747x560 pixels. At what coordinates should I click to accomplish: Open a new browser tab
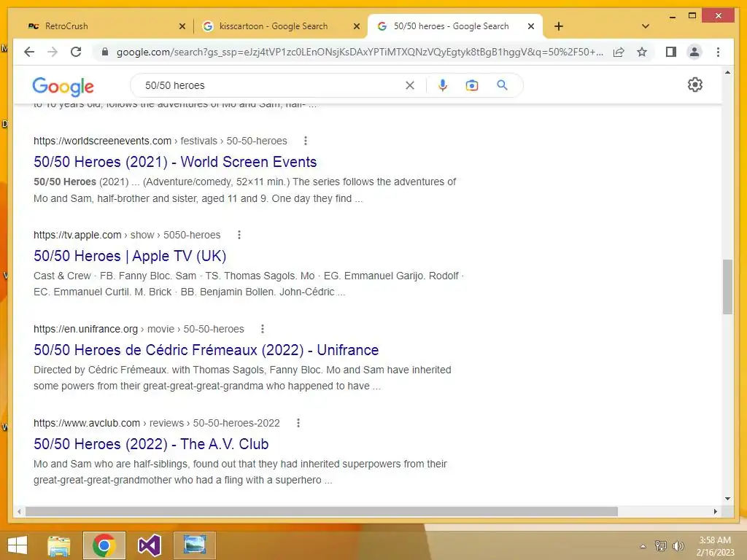pyautogui.click(x=559, y=26)
